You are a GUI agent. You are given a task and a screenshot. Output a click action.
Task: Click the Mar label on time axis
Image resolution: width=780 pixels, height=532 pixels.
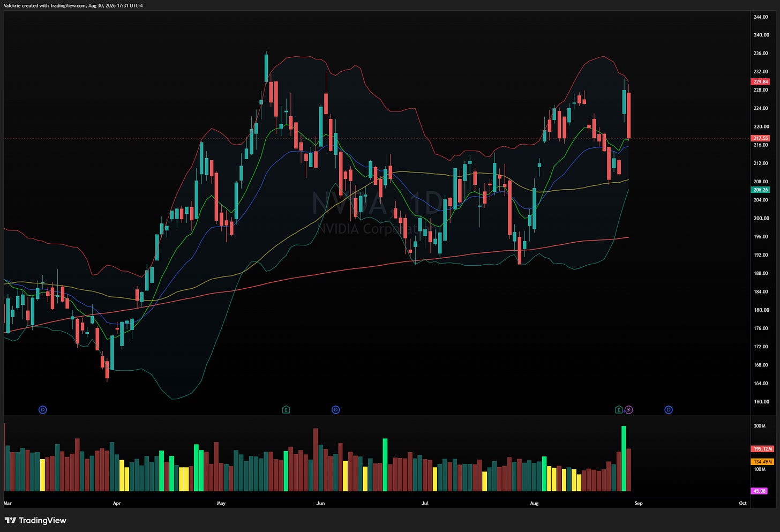(x=7, y=504)
